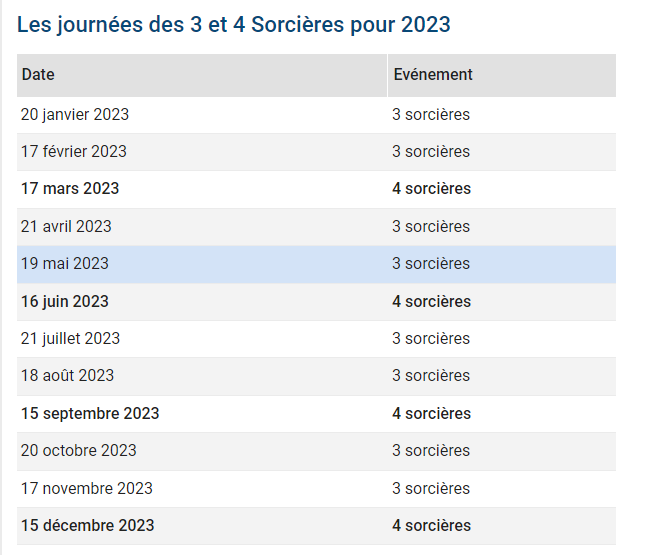Click "4 sorcières" in the 17 mars row

(x=431, y=188)
